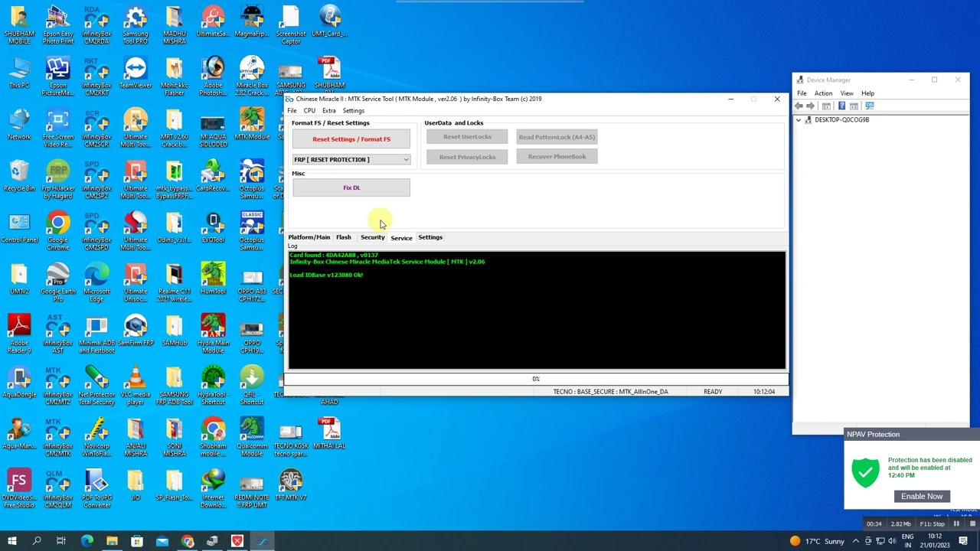The width and height of the screenshot is (980, 551).
Task: Open Windows Start menu
Action: pyautogui.click(x=12, y=542)
